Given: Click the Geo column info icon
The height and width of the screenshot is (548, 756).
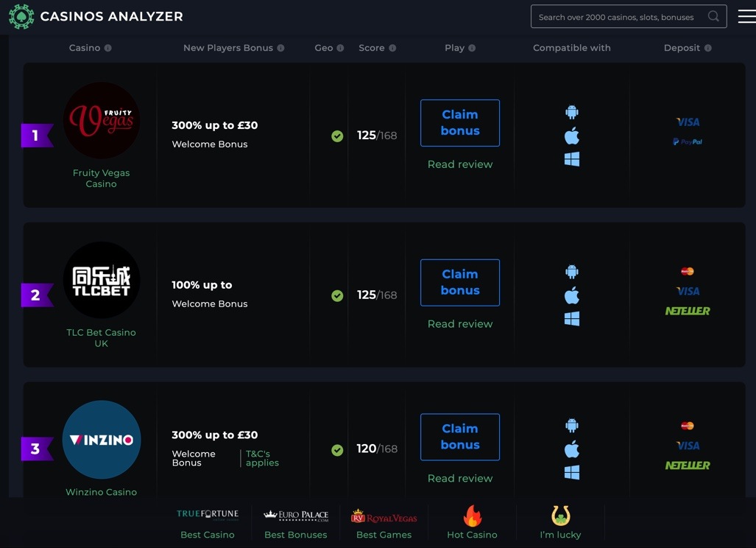Looking at the screenshot, I should click(340, 48).
